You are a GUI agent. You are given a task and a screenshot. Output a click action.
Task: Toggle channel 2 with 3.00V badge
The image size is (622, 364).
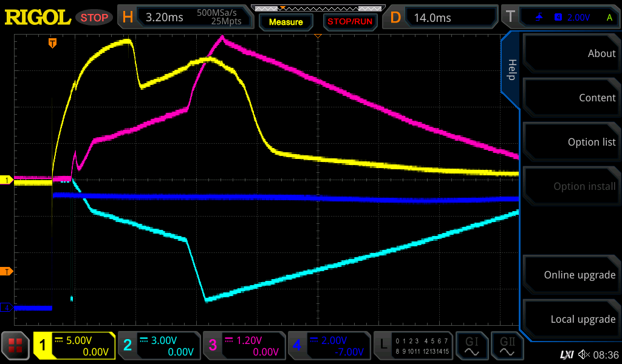159,346
